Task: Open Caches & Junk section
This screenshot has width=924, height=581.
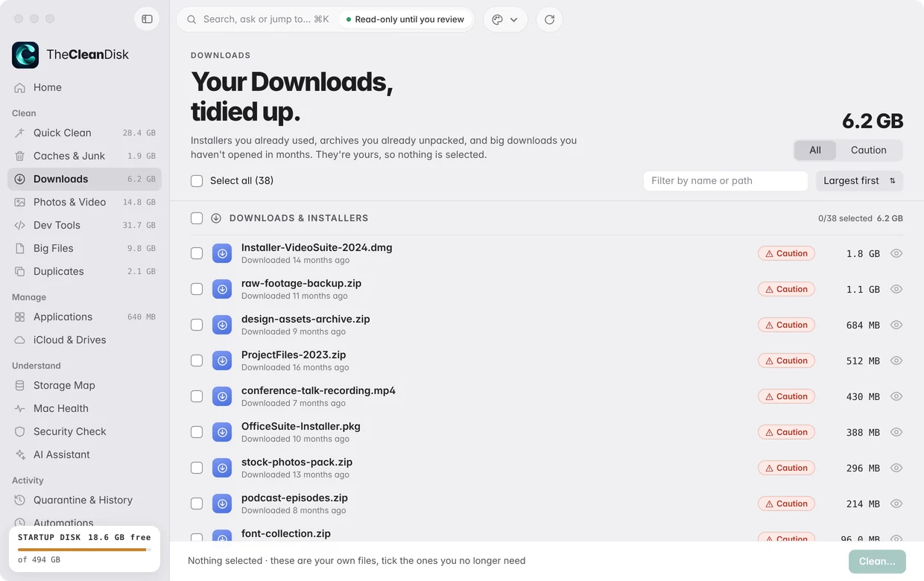Action: [x=84, y=156]
